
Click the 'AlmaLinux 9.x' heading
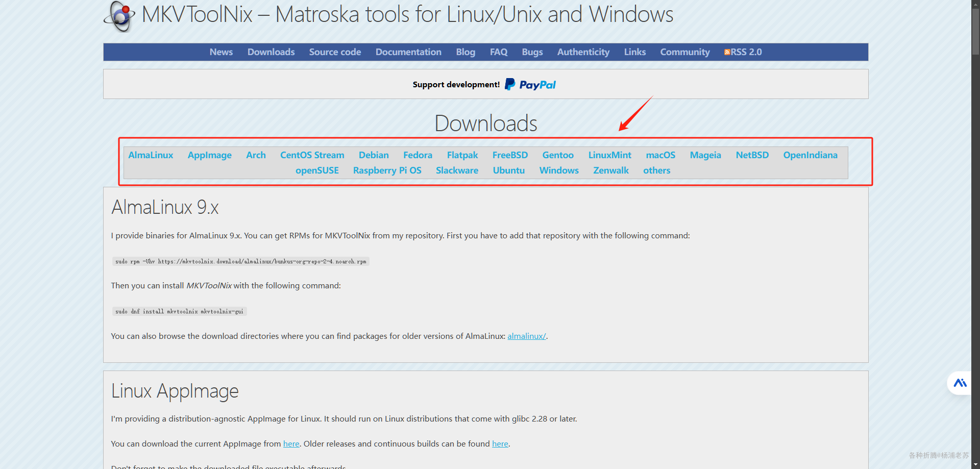coord(165,207)
